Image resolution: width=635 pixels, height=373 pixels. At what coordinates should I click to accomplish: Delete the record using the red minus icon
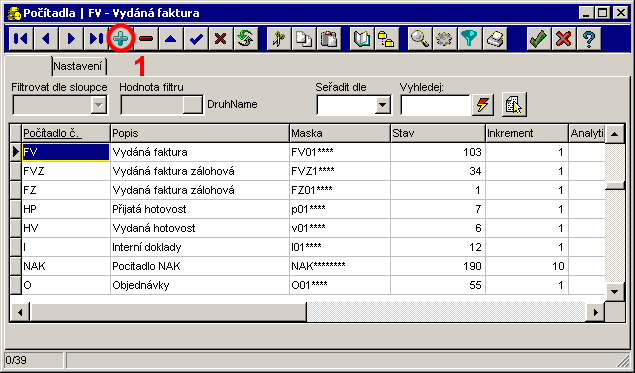[x=146, y=39]
